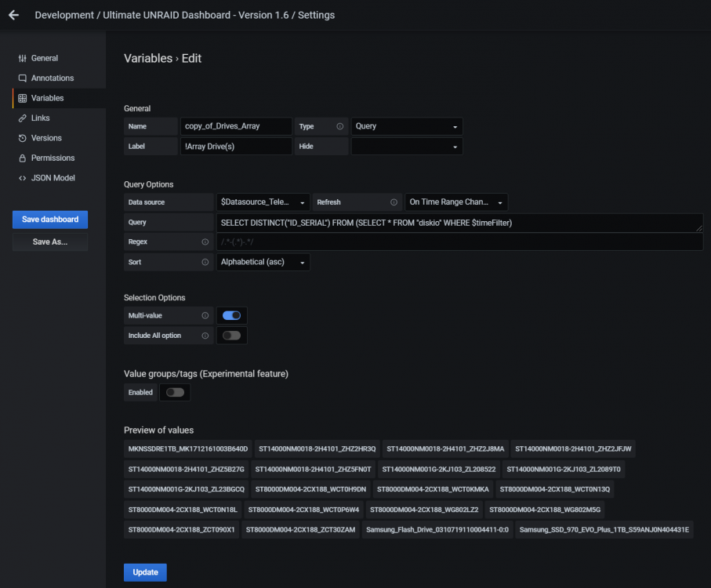Open the Refresh dropdown On Time Range Change
Screen dimensions: 711x588
(456, 202)
